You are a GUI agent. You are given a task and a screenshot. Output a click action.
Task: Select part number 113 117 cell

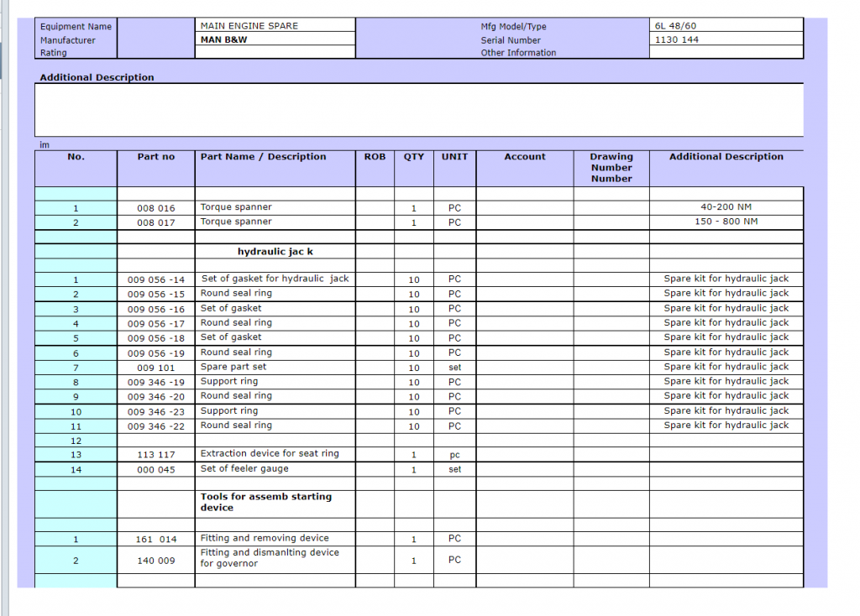click(x=156, y=455)
